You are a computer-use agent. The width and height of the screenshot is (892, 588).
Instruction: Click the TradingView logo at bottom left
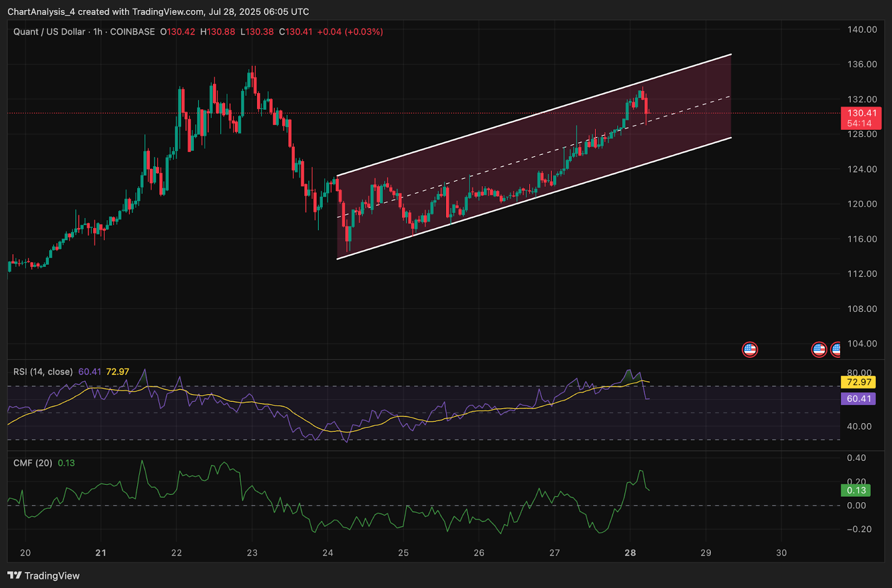point(43,576)
